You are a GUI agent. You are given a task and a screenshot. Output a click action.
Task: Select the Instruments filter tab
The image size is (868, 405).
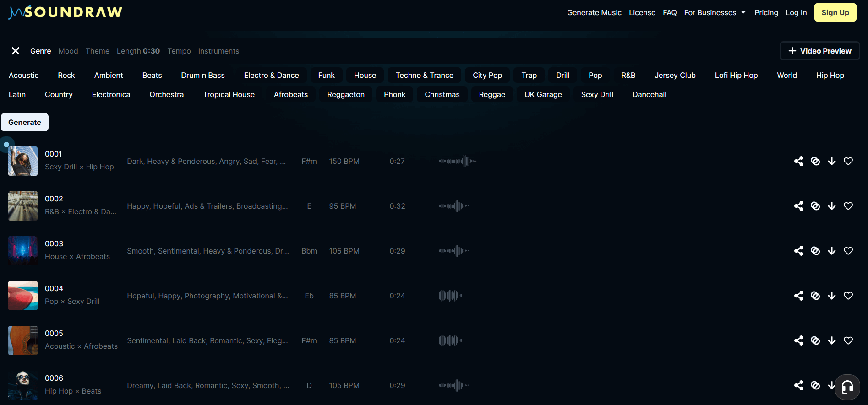[x=218, y=51]
